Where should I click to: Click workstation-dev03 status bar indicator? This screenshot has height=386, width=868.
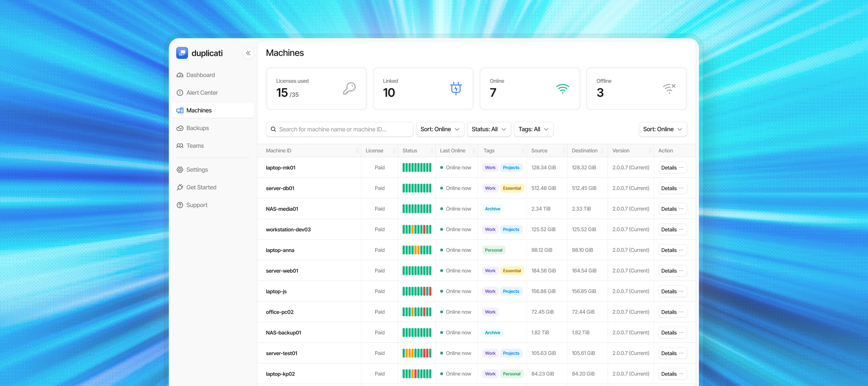point(416,229)
